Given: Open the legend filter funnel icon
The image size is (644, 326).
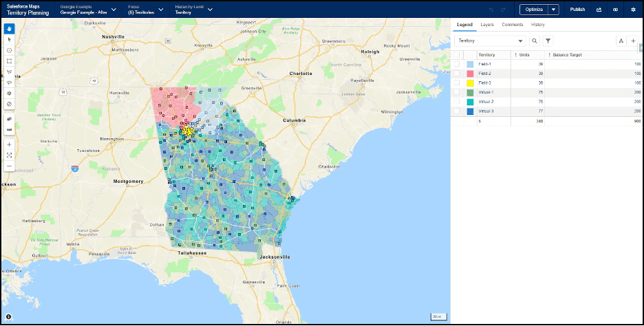Looking at the screenshot, I should (x=548, y=41).
